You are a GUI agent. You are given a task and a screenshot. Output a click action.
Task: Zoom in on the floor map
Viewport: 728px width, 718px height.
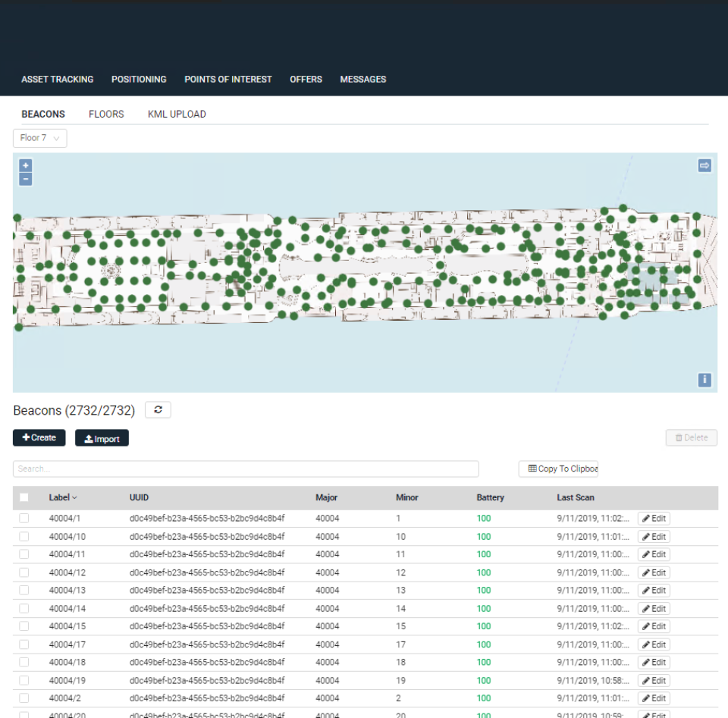(x=25, y=165)
